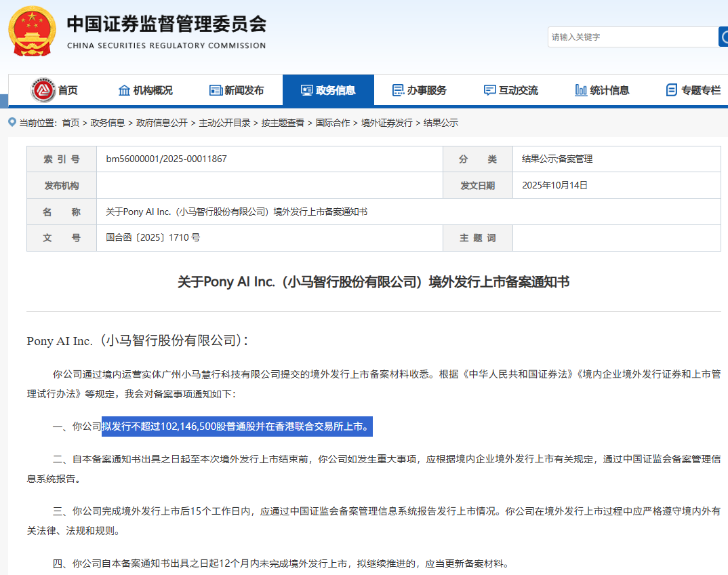728x575 pixels.
Task: Click the 机构概况 building icon
Action: coord(124,90)
